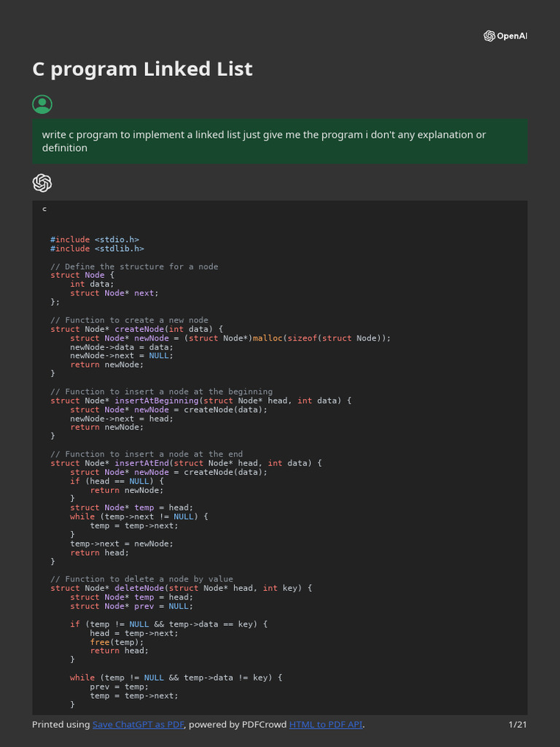Click the 1/21 page number indicator
Screen dimensions: 560x747
(x=517, y=724)
